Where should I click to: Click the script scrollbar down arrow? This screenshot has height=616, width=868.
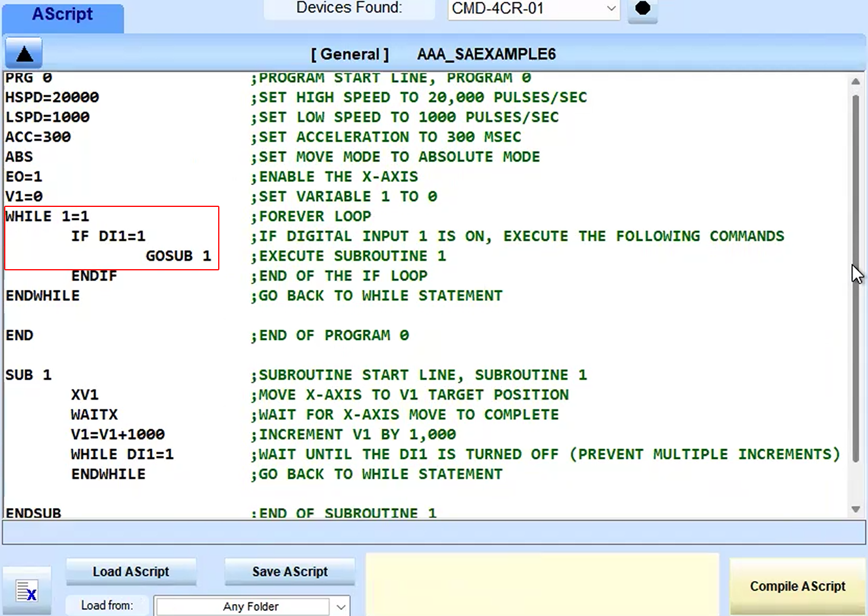pyautogui.click(x=856, y=509)
